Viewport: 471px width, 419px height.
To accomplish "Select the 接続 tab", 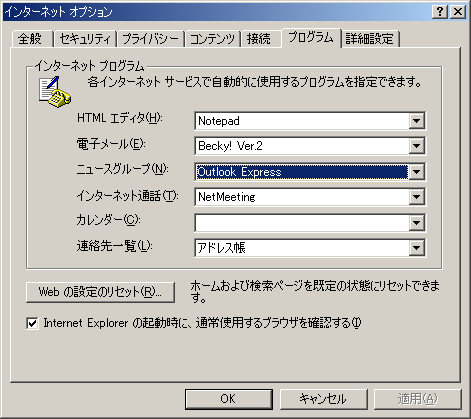I will pyautogui.click(x=260, y=39).
